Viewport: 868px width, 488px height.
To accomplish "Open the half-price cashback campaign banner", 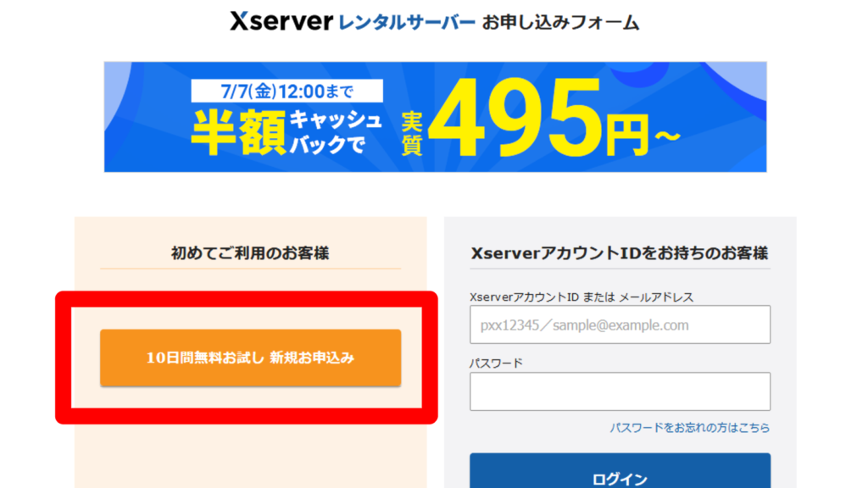I will 435,117.
